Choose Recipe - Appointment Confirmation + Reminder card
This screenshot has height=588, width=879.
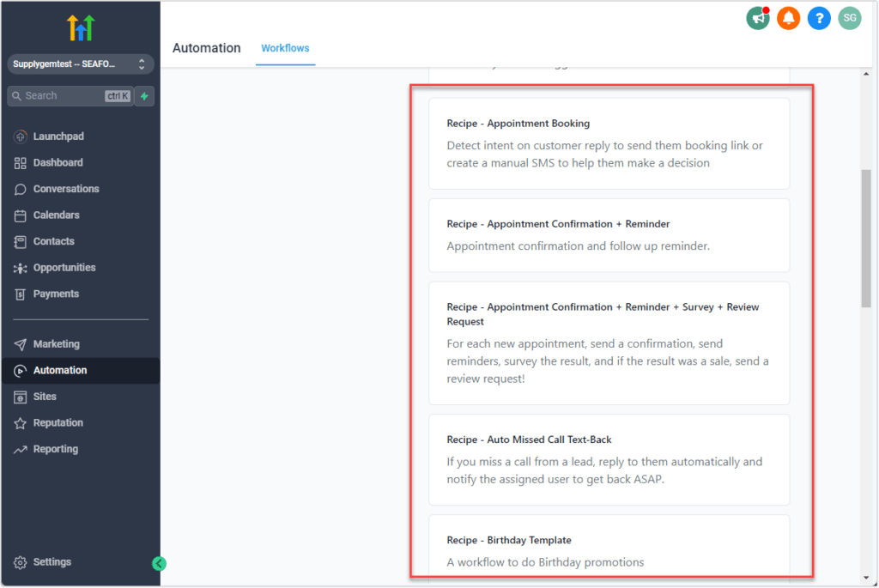coord(609,235)
